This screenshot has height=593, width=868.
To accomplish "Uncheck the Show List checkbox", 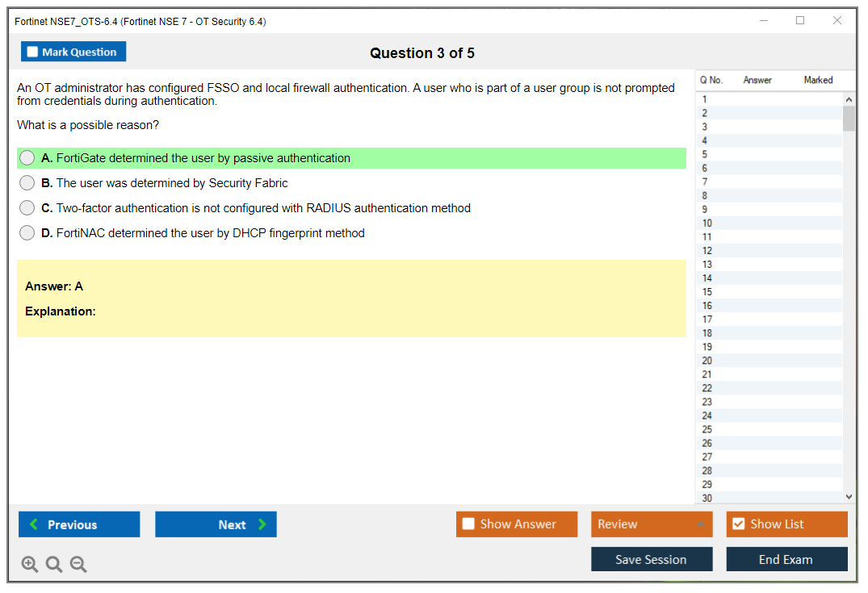I will click(x=738, y=524).
